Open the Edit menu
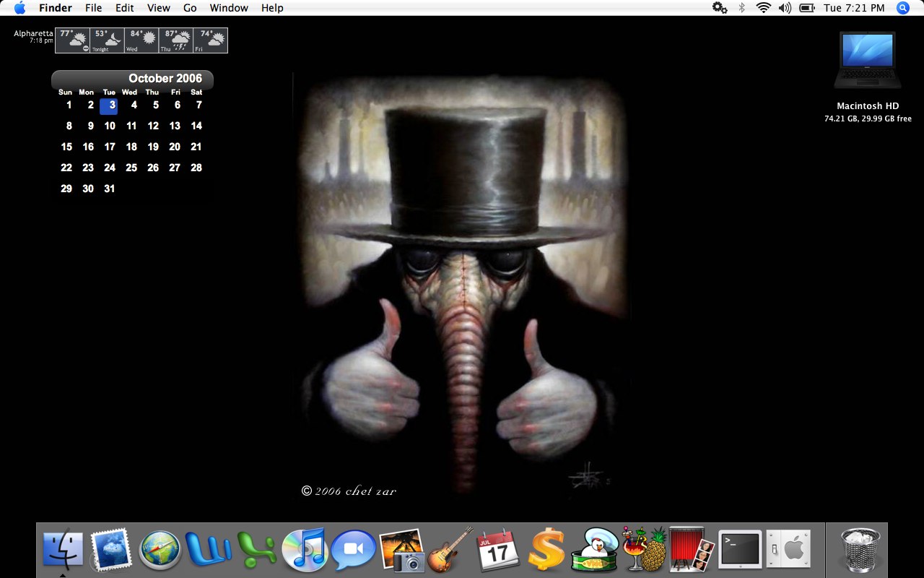 125,8
